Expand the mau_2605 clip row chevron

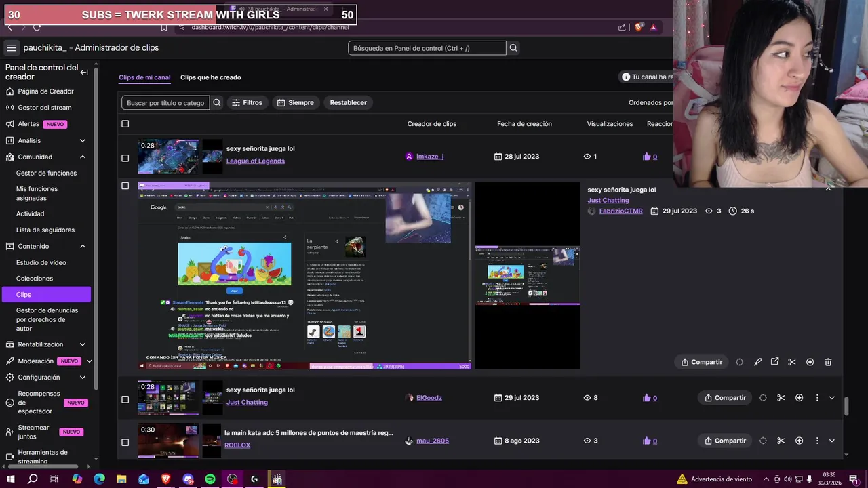(x=832, y=441)
